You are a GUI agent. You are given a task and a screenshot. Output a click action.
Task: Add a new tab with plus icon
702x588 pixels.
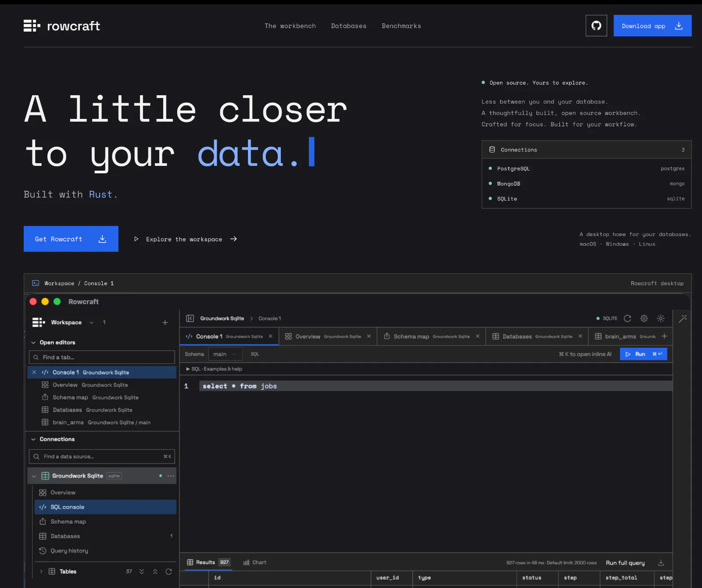tap(664, 336)
